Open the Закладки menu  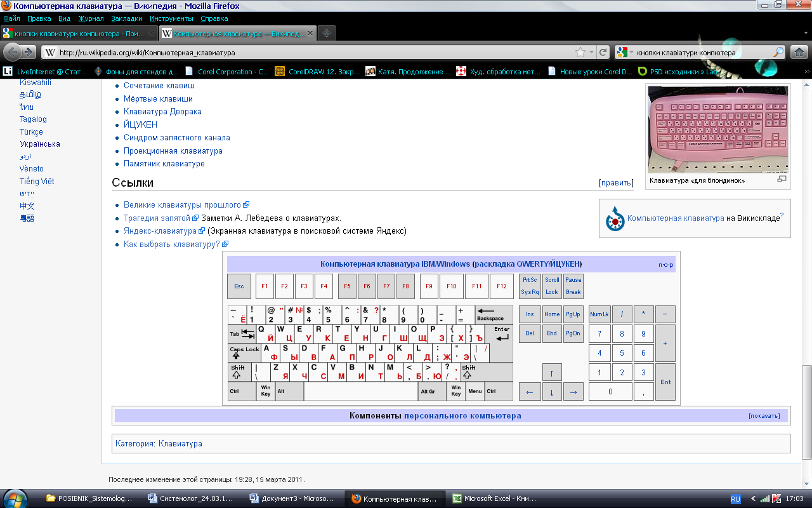(126, 18)
